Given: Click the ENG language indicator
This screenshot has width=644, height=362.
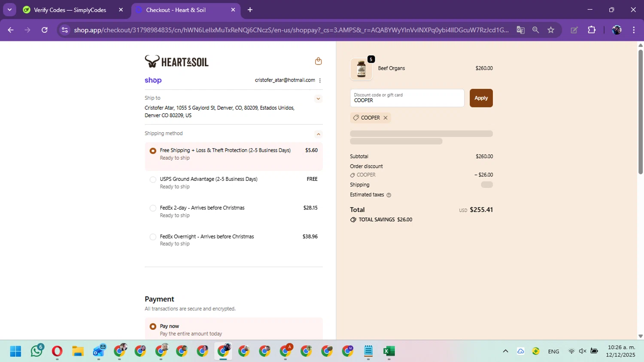Looking at the screenshot, I should tap(553, 351).
